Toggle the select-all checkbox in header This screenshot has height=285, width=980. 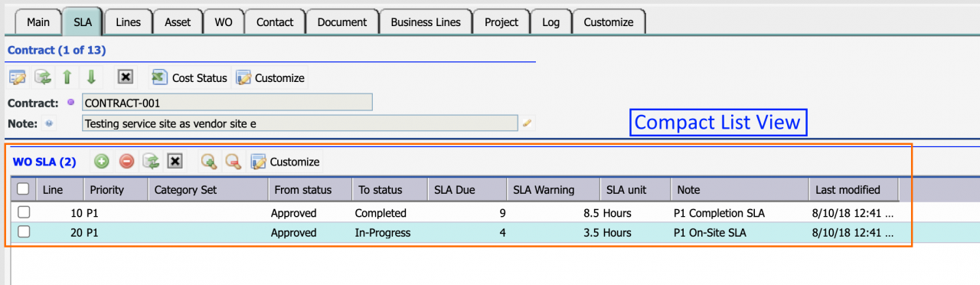click(24, 189)
